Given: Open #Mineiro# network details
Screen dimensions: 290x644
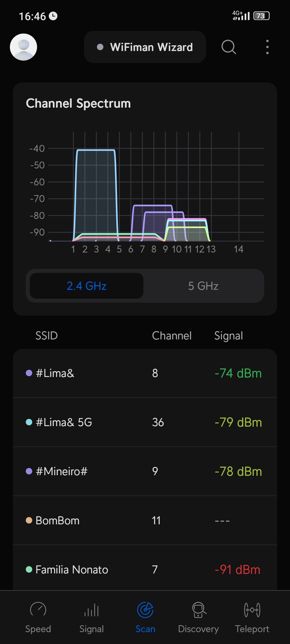Looking at the screenshot, I should click(x=145, y=471).
